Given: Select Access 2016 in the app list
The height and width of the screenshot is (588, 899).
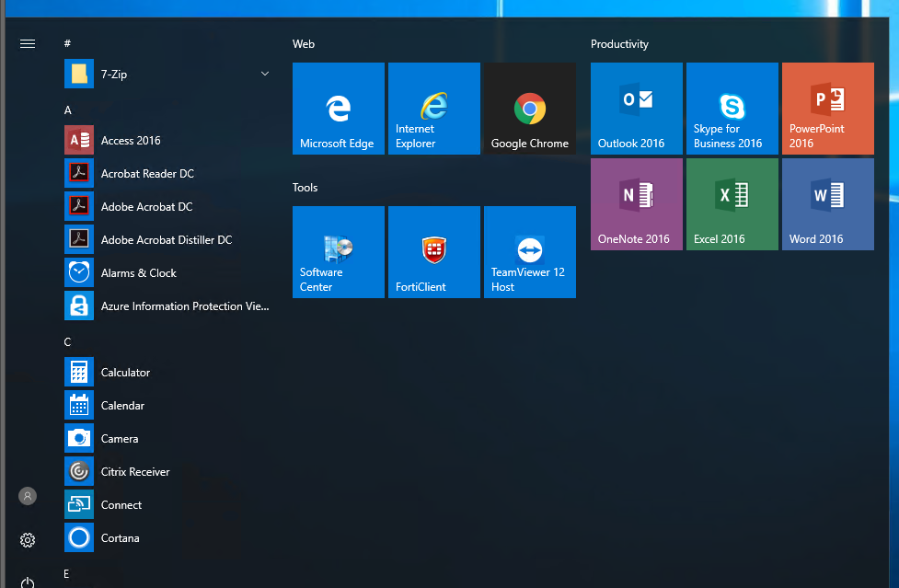Looking at the screenshot, I should (131, 141).
